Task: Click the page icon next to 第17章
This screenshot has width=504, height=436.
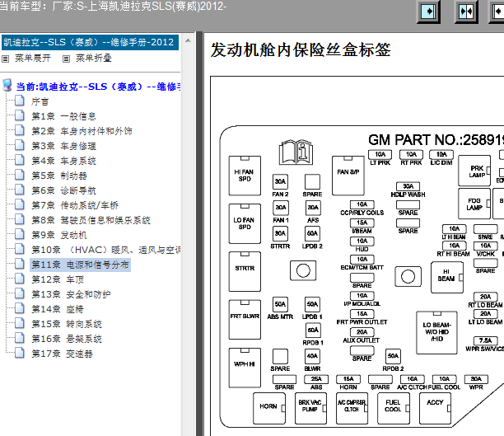Action: click(x=20, y=353)
